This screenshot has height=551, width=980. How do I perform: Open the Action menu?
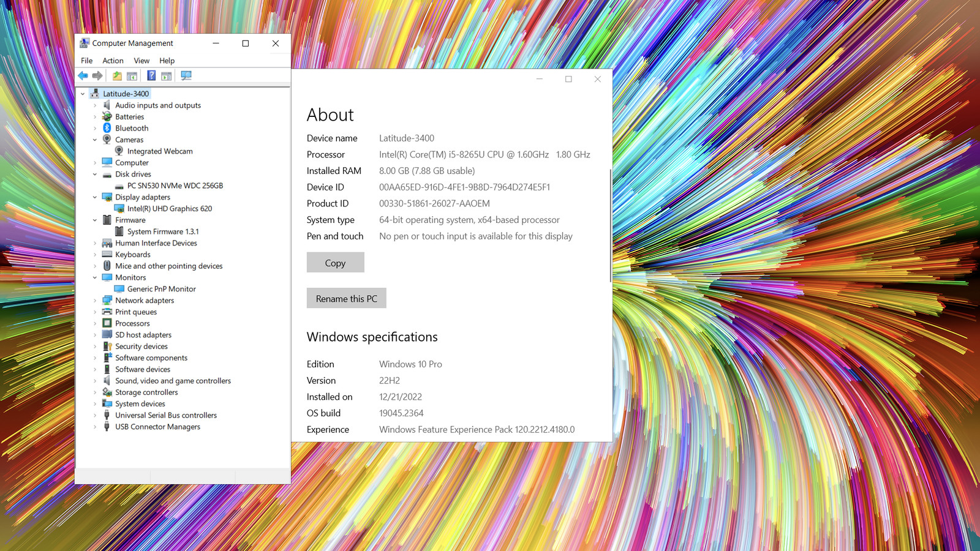coord(113,61)
